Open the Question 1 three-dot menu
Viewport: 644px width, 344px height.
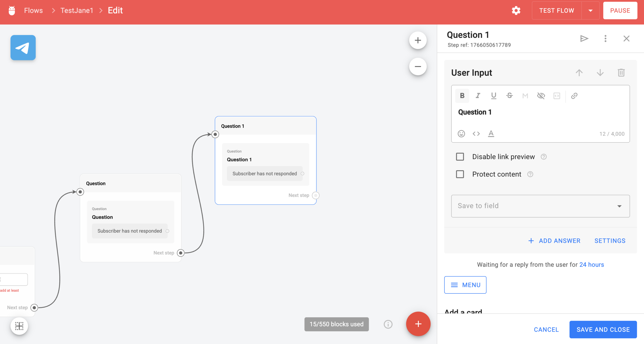click(x=605, y=38)
